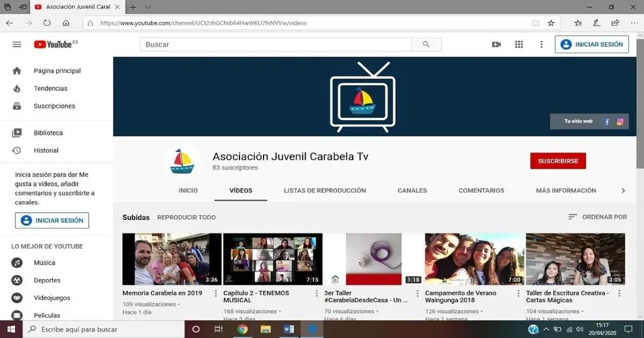The height and width of the screenshot is (338, 644).
Task: Click INICIAR SESIÓN in top right
Action: point(591,44)
